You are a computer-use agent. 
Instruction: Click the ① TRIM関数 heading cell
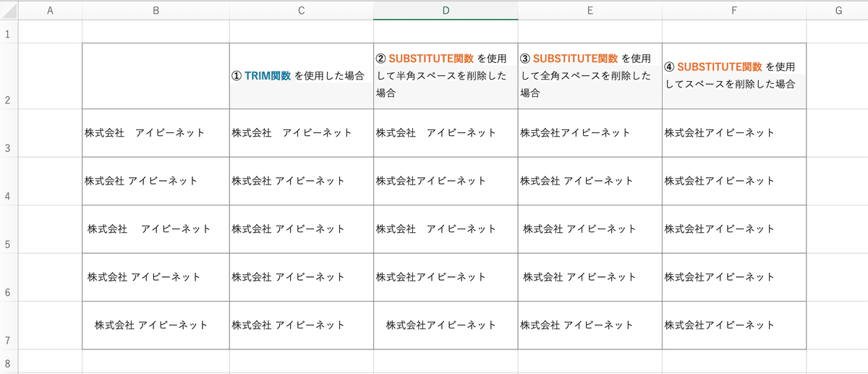point(301,76)
